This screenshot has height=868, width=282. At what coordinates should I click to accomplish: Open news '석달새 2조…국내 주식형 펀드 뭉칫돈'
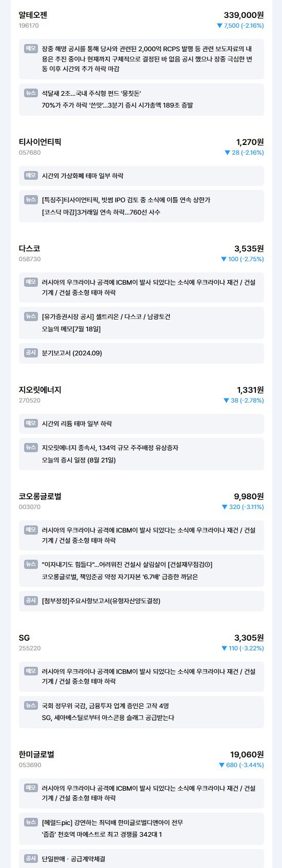92,93
